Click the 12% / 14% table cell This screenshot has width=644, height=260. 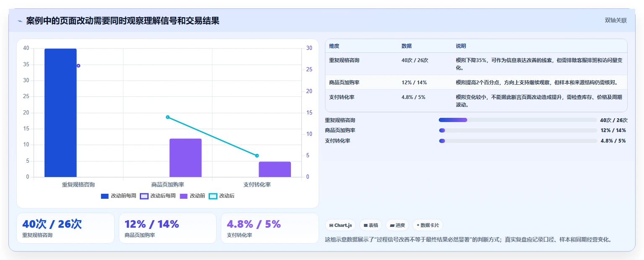(414, 83)
